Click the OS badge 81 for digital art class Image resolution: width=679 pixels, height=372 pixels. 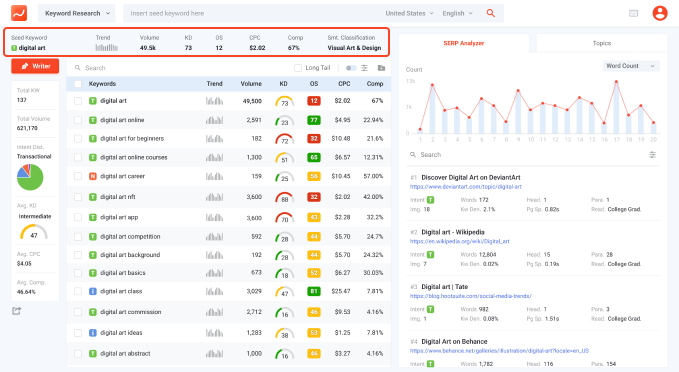point(314,291)
